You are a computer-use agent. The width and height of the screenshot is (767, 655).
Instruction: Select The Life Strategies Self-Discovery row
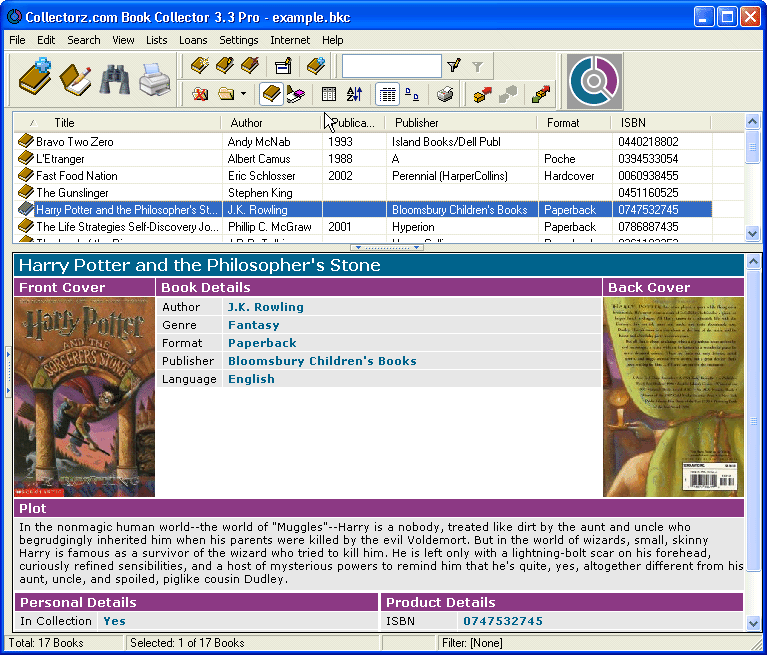point(362,227)
